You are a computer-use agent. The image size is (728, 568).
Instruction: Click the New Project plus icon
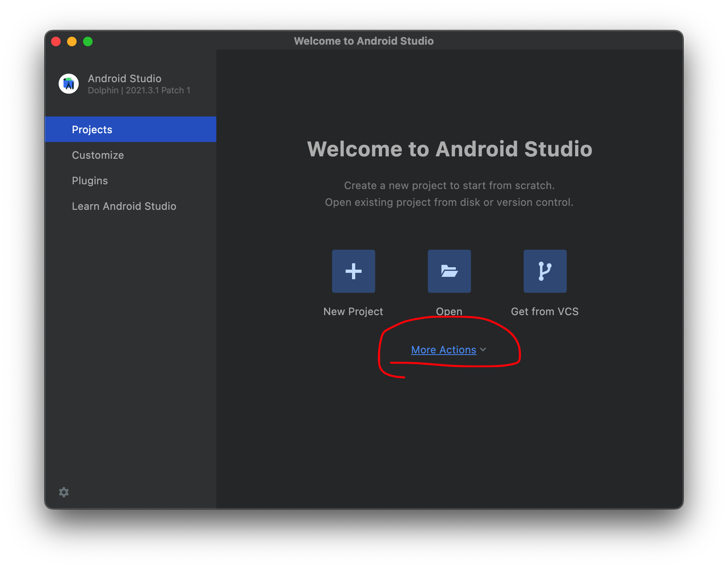(353, 271)
